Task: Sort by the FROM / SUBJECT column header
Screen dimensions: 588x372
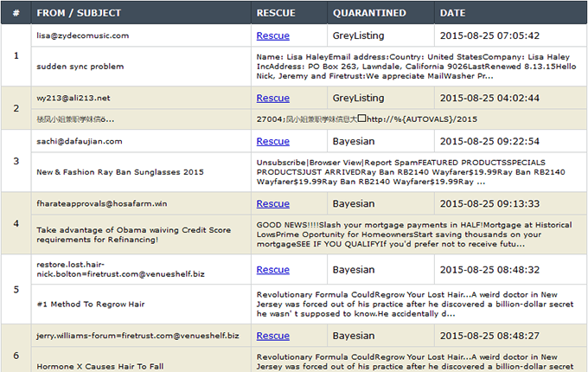Action: pyautogui.click(x=79, y=13)
